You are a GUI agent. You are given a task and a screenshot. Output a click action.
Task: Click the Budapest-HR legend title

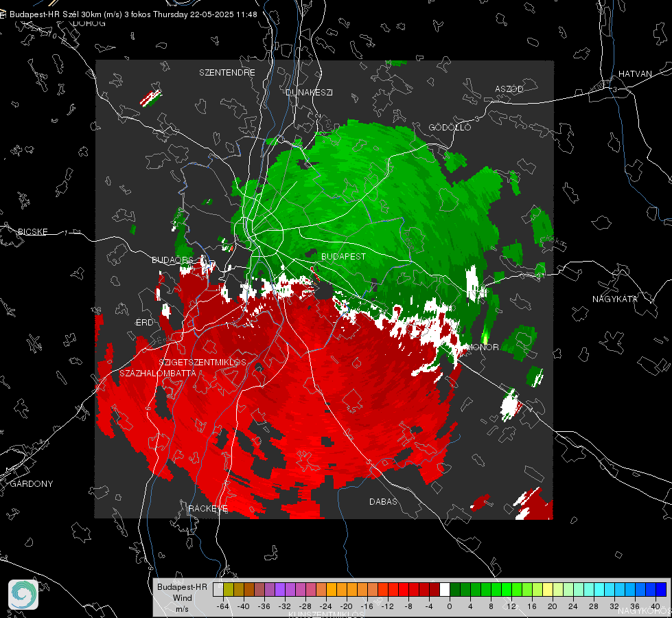182,587
